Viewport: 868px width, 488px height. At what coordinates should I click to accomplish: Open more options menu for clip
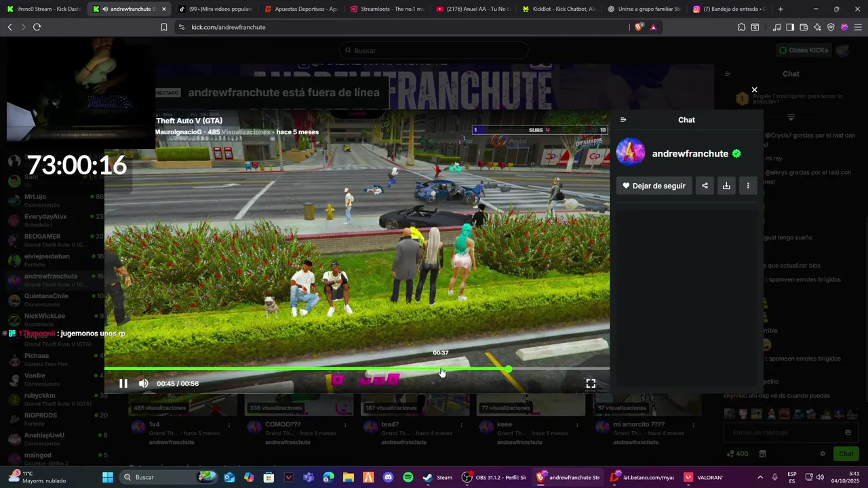click(x=748, y=186)
